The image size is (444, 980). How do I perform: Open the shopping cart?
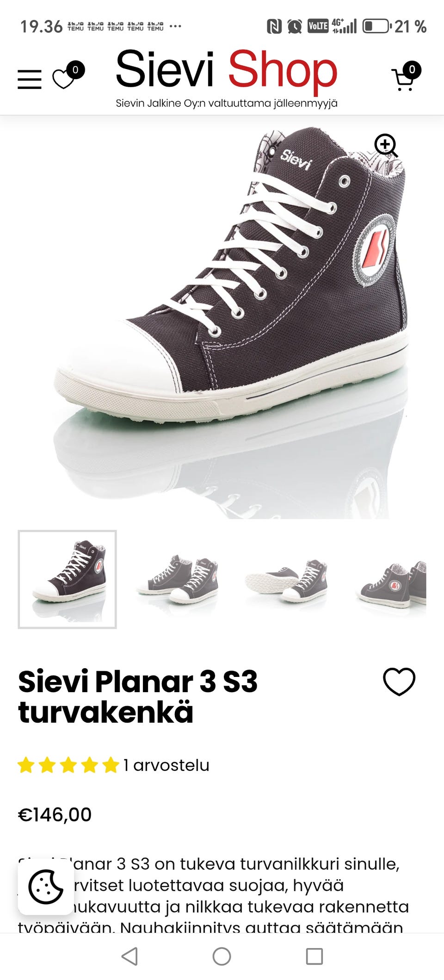[406, 76]
